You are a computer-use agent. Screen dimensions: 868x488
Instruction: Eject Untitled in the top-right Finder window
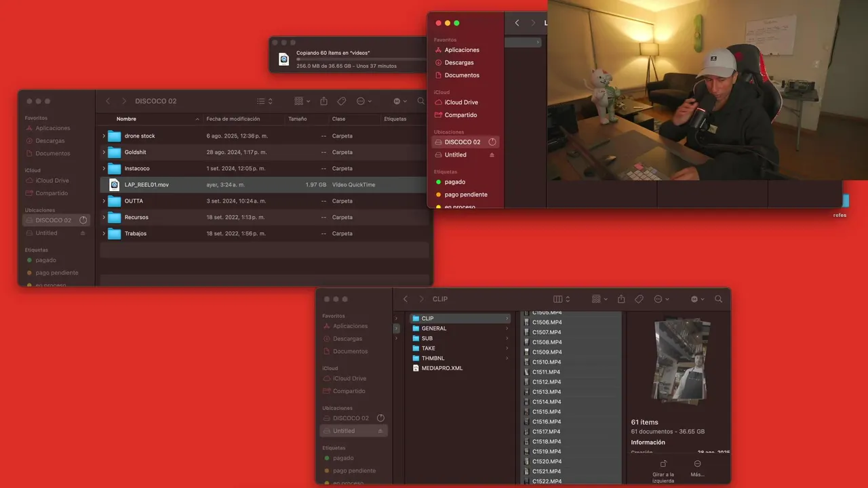pos(492,155)
